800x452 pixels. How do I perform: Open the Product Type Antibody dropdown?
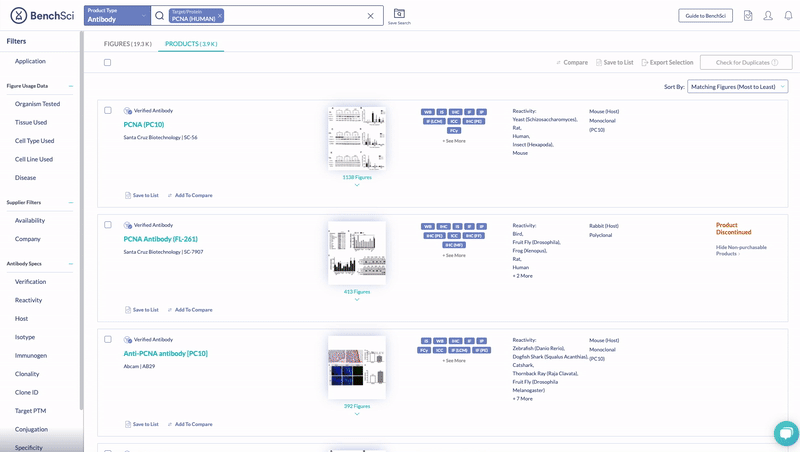117,15
